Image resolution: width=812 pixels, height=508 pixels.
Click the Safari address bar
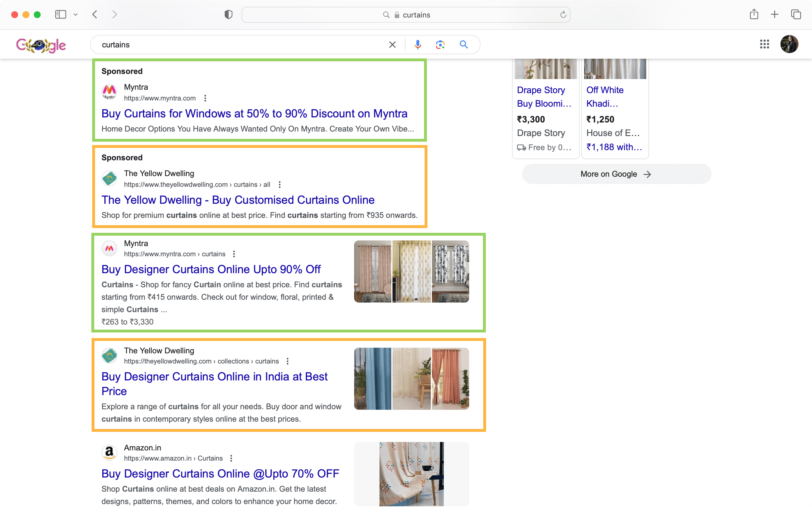coord(406,15)
